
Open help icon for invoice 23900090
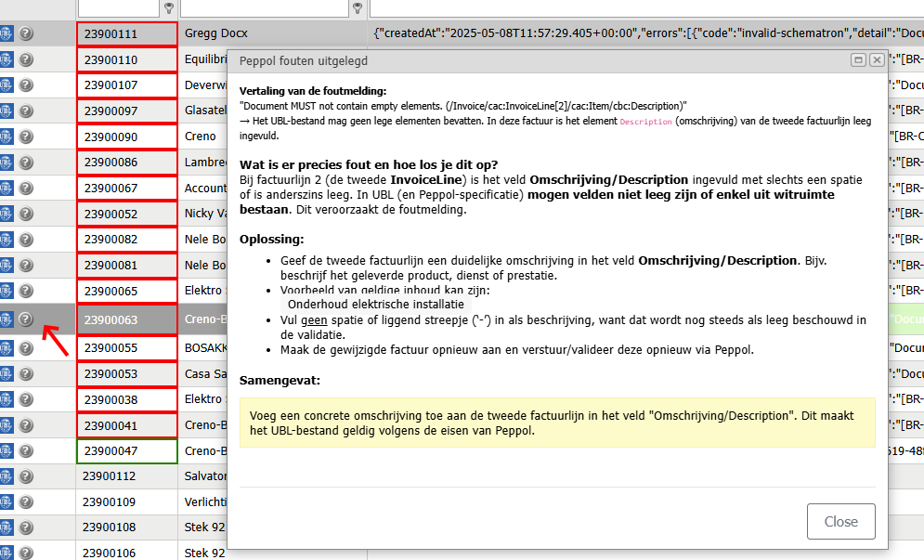25,137
